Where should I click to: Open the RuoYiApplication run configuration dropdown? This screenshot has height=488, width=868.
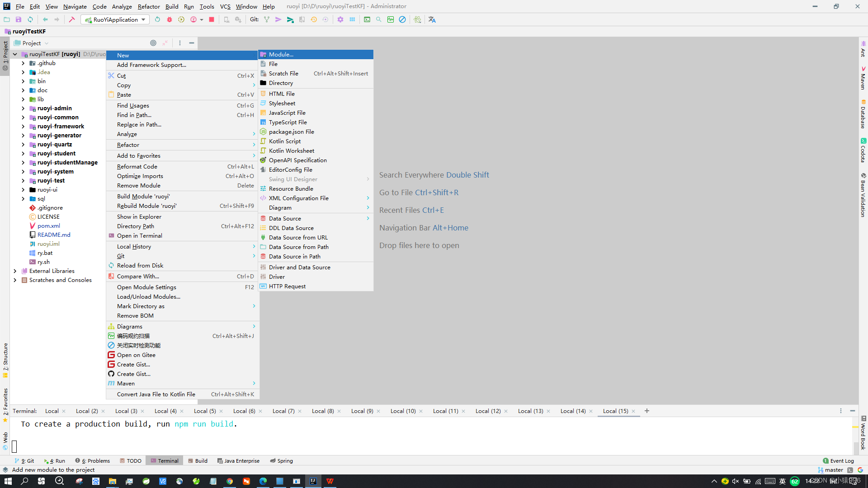pyautogui.click(x=115, y=19)
